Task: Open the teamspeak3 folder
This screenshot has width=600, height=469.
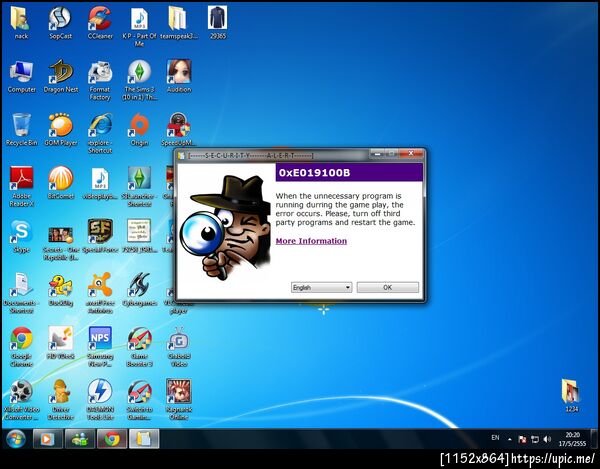Action: (179, 23)
